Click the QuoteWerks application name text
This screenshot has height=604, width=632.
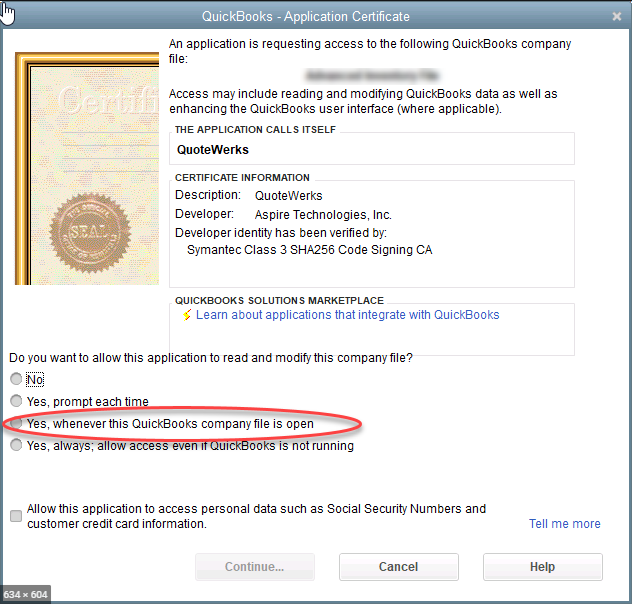(x=213, y=150)
